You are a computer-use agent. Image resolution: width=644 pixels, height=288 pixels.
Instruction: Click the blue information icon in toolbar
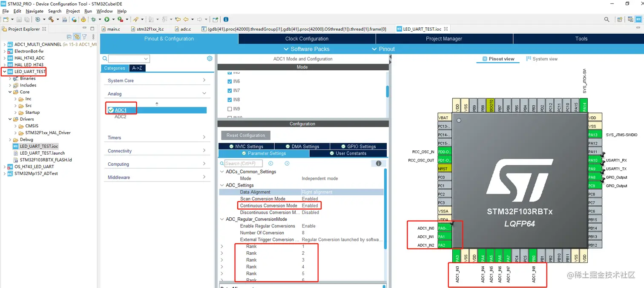[226, 20]
